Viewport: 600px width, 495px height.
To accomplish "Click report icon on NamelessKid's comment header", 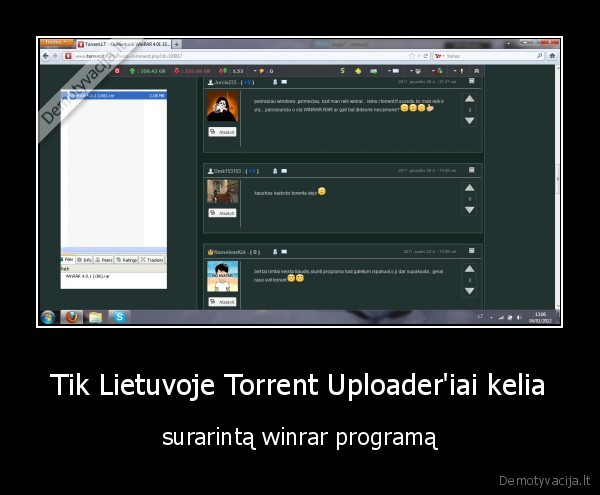I will pyautogui.click(x=471, y=251).
